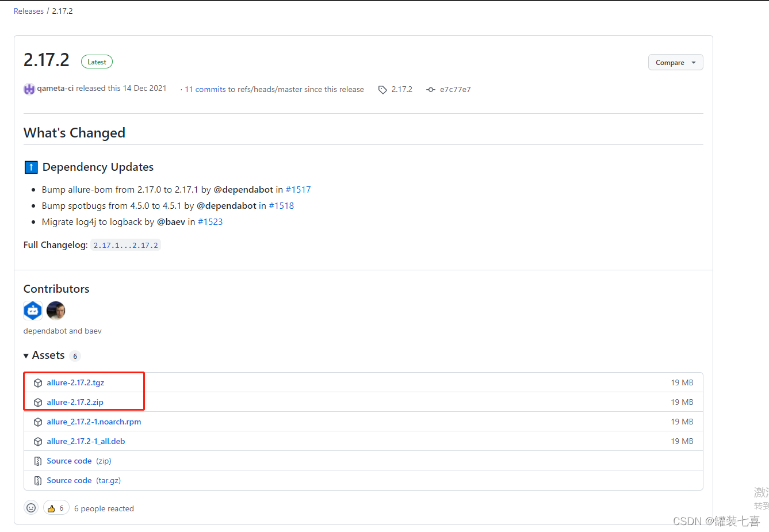Click the 19 MB size of the all.deb asset
Viewport: 769px width, 532px height.
pos(682,442)
